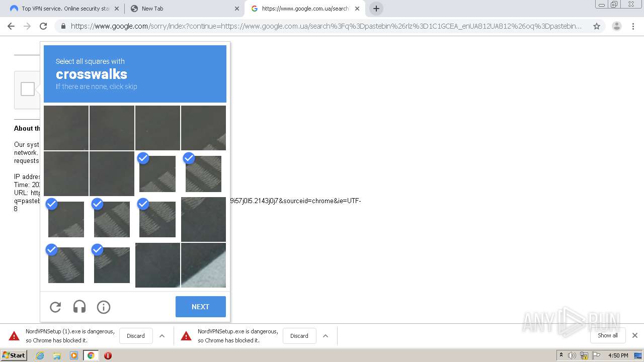Open Action Center flag icon

click(596, 355)
